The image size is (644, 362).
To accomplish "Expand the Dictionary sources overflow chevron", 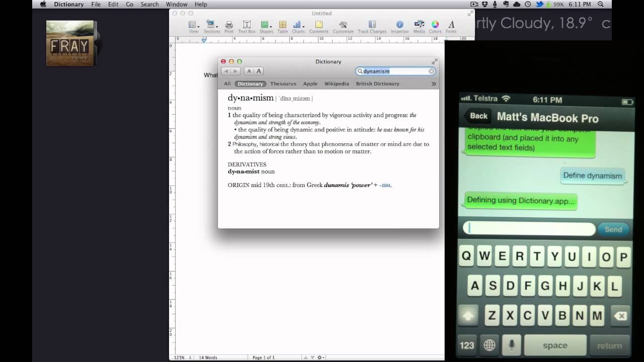I will [433, 84].
